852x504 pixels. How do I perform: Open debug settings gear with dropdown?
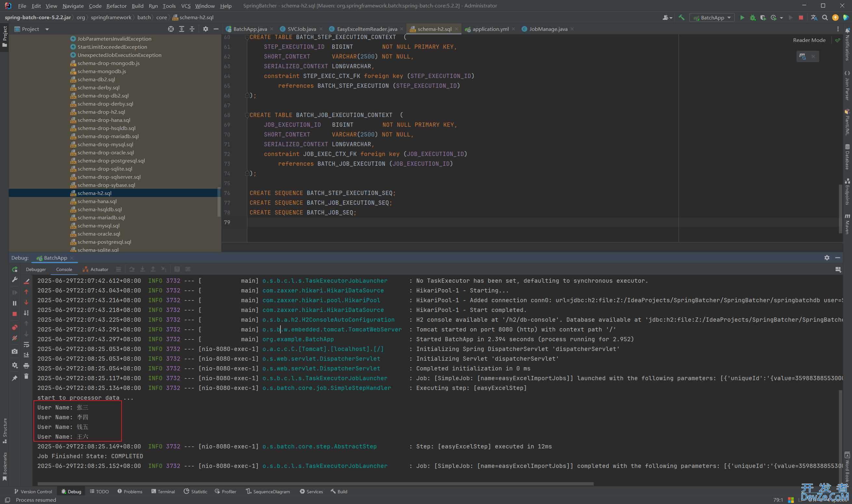pos(15,366)
